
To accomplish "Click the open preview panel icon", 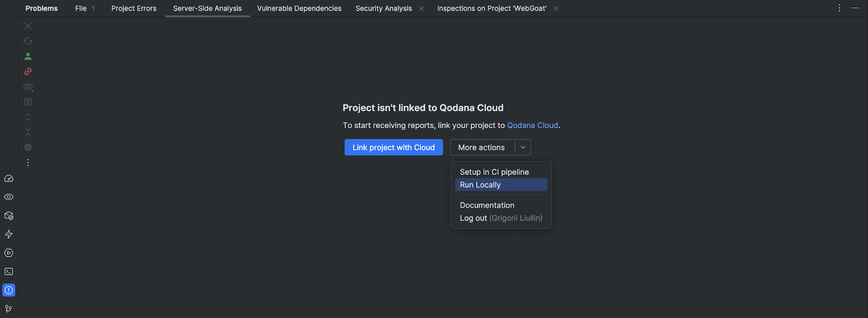I will point(28,102).
